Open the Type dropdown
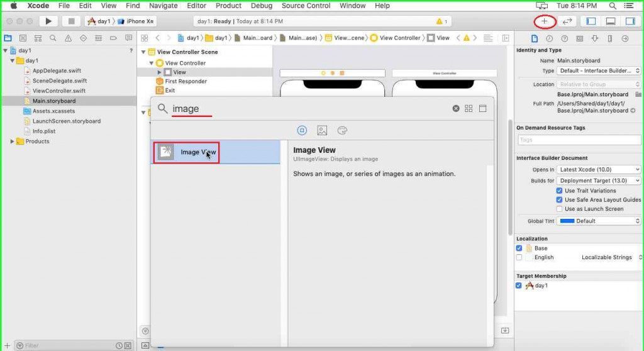The image size is (644, 351). [599, 70]
